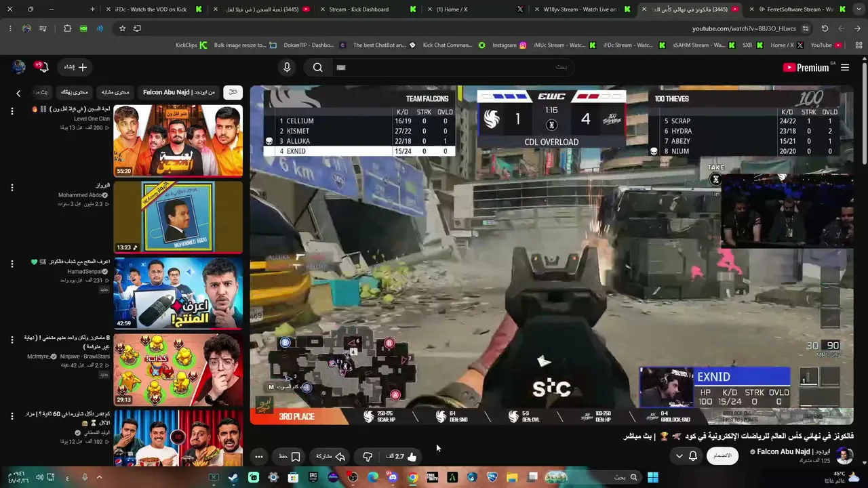This screenshot has width=868, height=488.
Task: Open the YouTube account avatar menu
Action: pyautogui.click(x=18, y=67)
